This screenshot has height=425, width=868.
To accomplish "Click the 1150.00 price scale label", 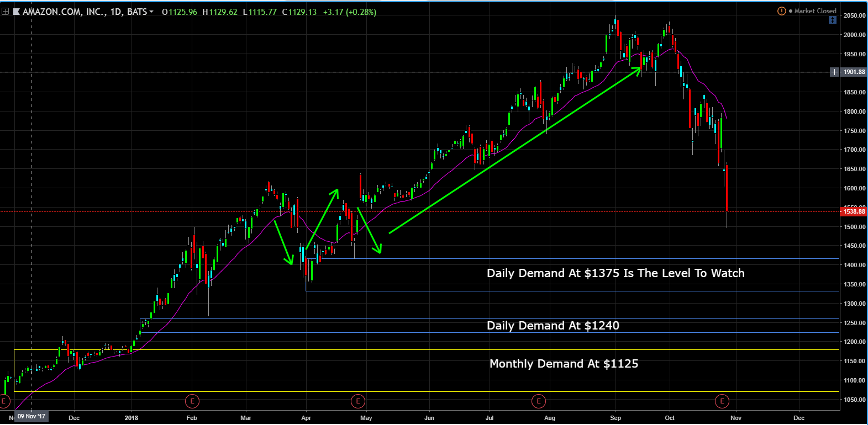I will click(x=854, y=361).
